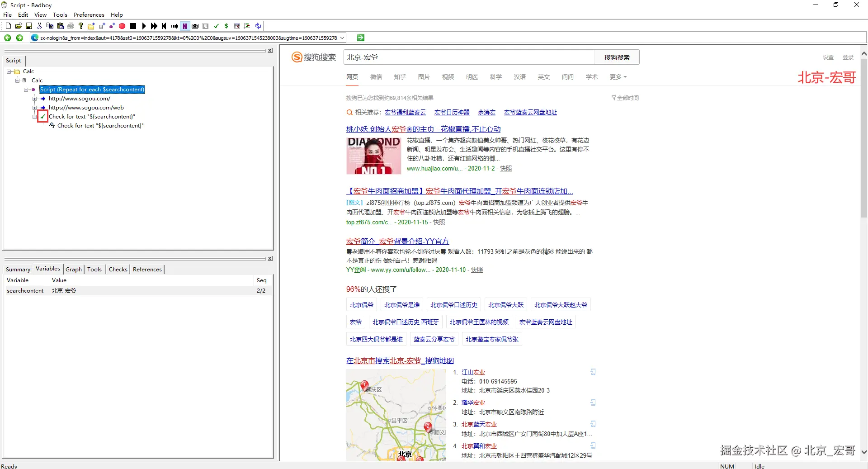The width and height of the screenshot is (868, 469).
Task: Play the script with the single triangle button
Action: click(x=144, y=26)
